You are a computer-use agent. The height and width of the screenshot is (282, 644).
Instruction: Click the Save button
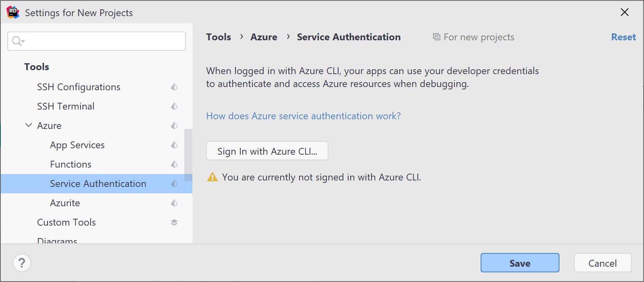tap(519, 263)
